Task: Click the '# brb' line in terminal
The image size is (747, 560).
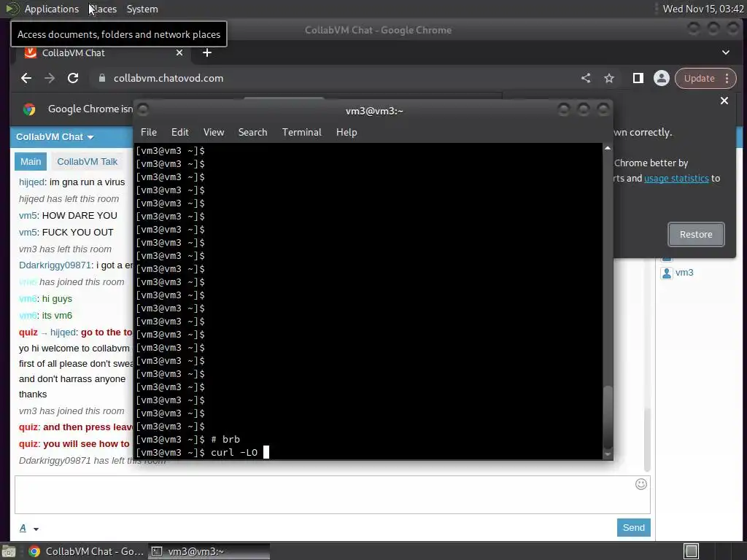Action: click(x=225, y=440)
